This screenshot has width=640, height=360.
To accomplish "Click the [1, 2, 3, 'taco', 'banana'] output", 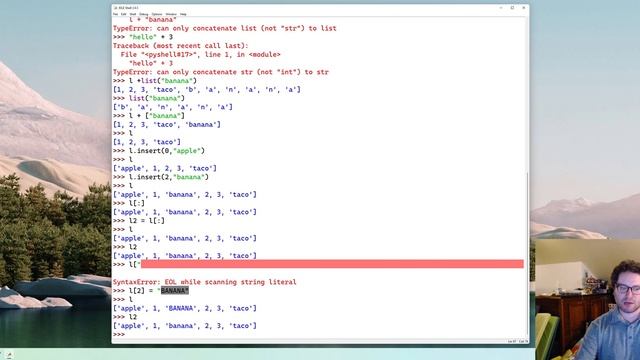I will click(167, 124).
